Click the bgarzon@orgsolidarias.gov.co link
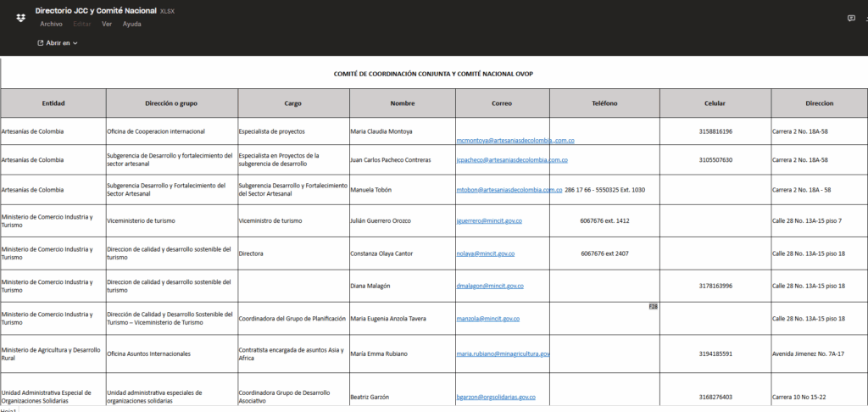Image resolution: width=868 pixels, height=412 pixels. 495,397
